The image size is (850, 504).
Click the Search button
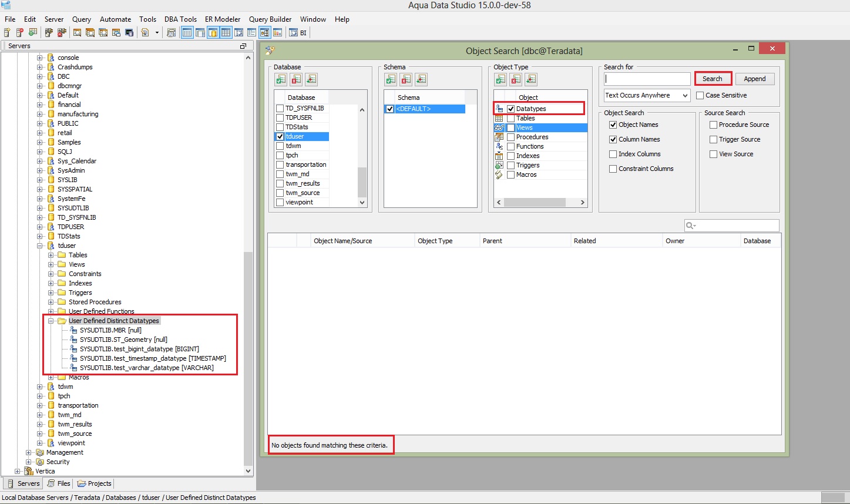(713, 79)
